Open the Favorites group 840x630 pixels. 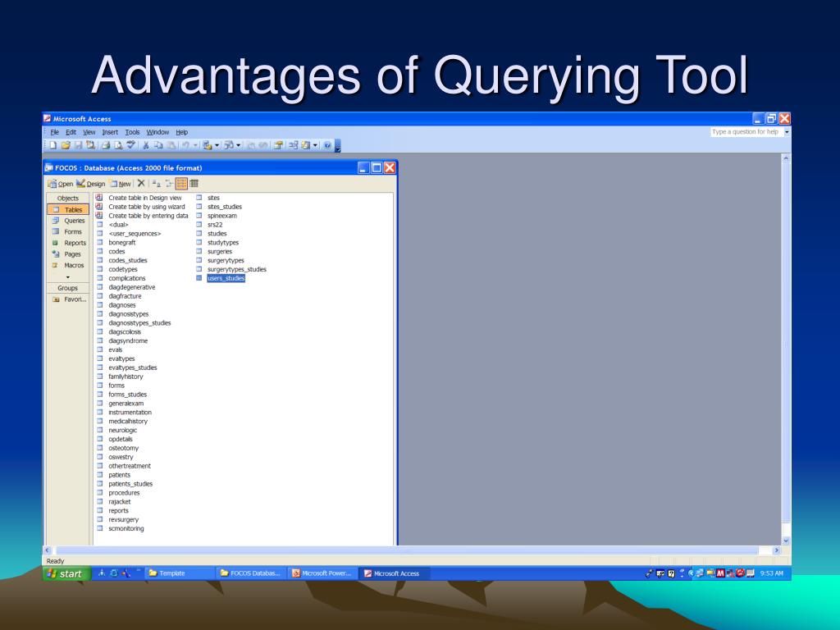[x=69, y=299]
